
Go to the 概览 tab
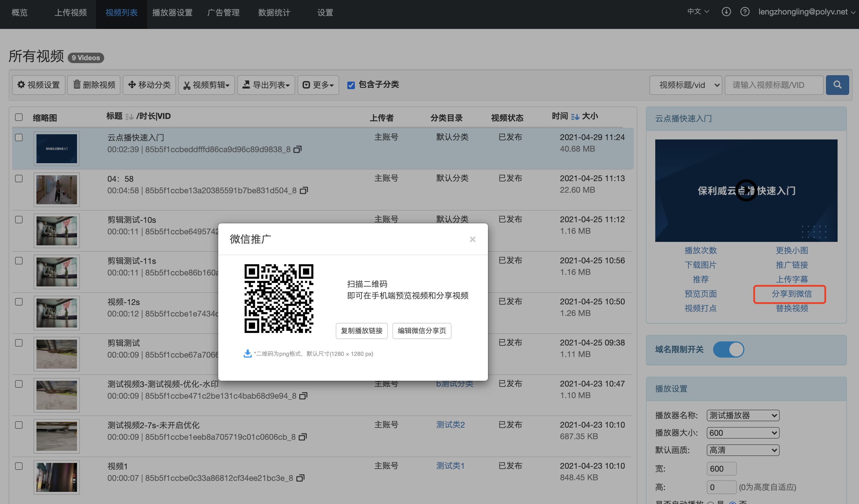point(19,13)
